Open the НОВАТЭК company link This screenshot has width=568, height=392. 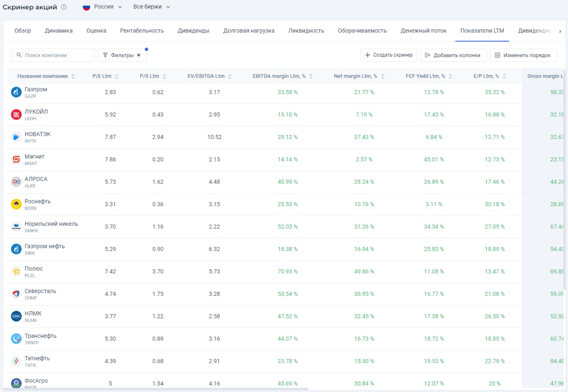37,134
